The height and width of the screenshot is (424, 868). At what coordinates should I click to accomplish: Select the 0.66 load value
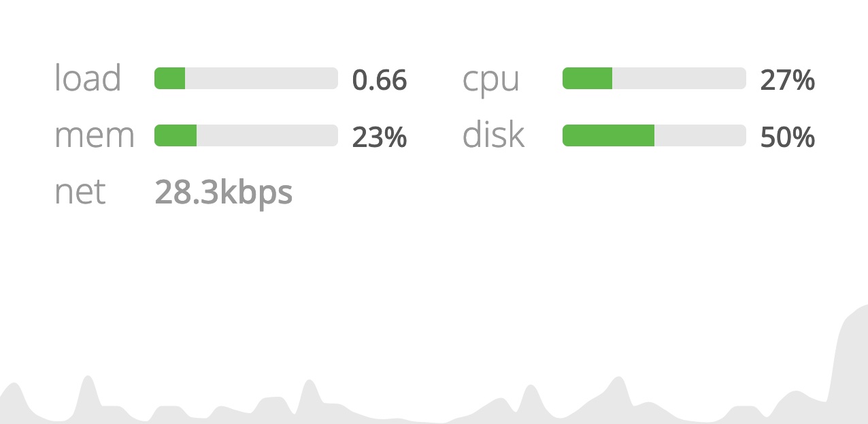379,81
